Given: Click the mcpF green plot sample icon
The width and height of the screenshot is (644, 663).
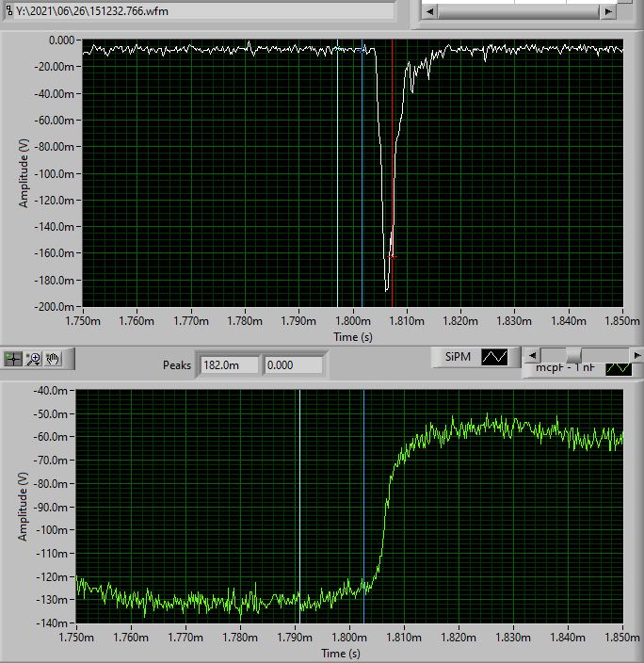Looking at the screenshot, I should tap(619, 369).
